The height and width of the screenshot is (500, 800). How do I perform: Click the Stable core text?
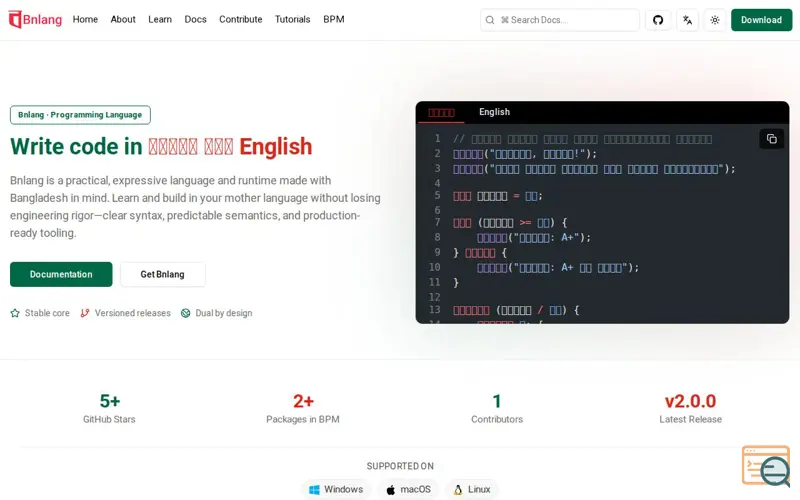[47, 313]
